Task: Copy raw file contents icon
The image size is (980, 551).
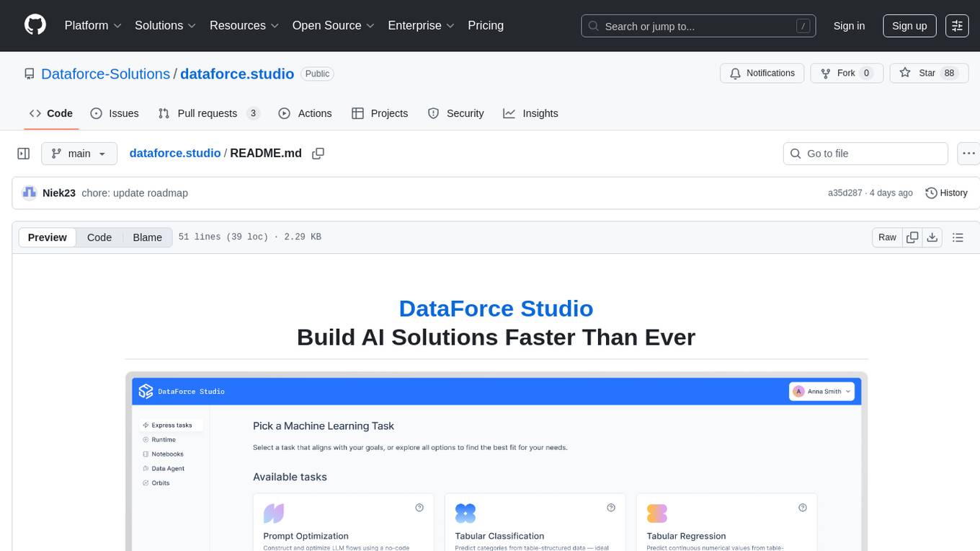Action: pyautogui.click(x=912, y=237)
